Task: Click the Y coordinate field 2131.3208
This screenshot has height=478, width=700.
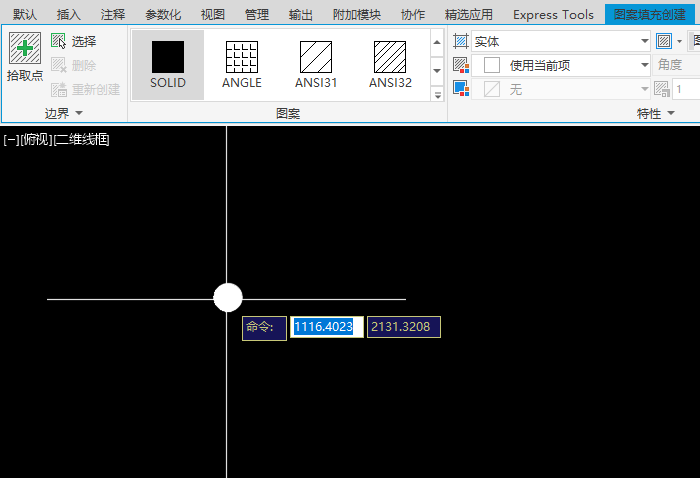Action: point(404,327)
